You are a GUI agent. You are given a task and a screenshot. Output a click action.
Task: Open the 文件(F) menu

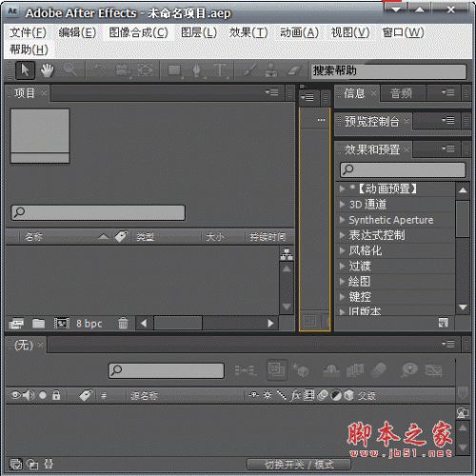28,32
